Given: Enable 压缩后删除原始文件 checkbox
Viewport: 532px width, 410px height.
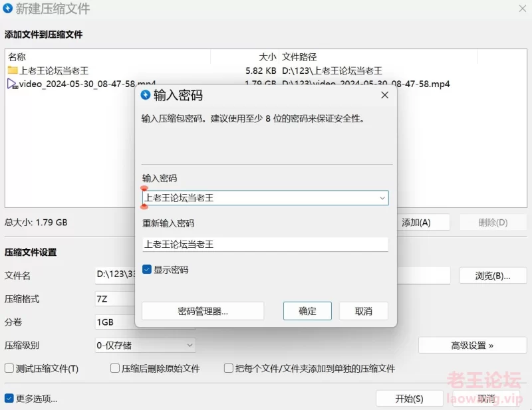Looking at the screenshot, I should pos(116,368).
